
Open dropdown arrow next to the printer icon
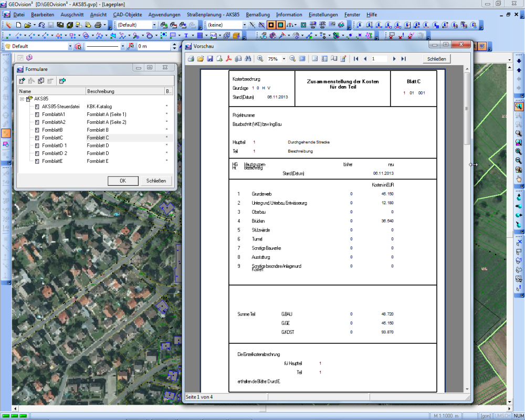point(104,25)
